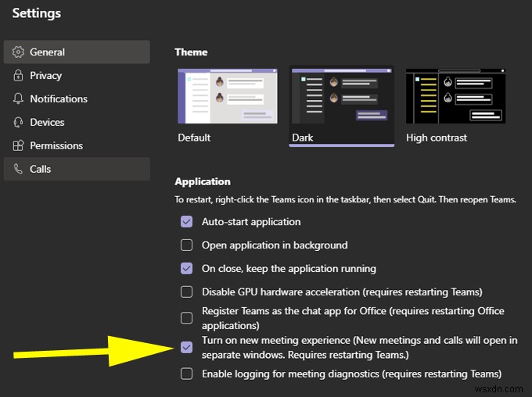Screen dimensions: 532x397
Task: Uncheck Auto-start application
Action: 187,222
